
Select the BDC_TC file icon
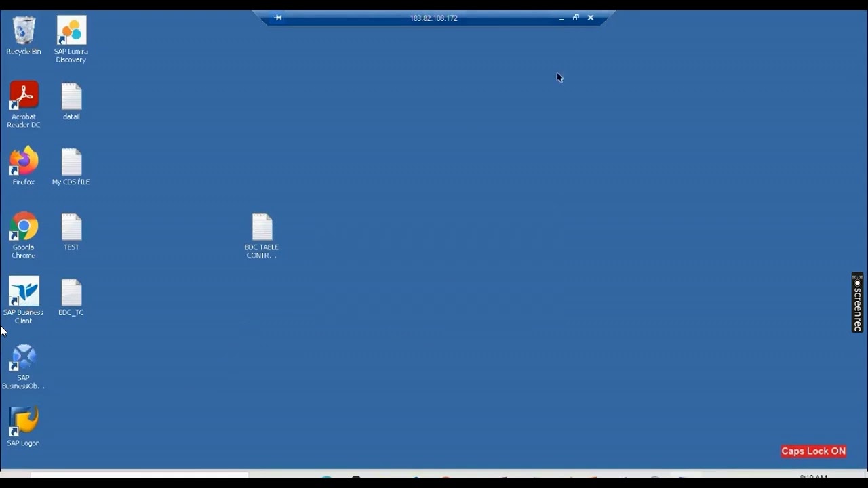point(71,297)
